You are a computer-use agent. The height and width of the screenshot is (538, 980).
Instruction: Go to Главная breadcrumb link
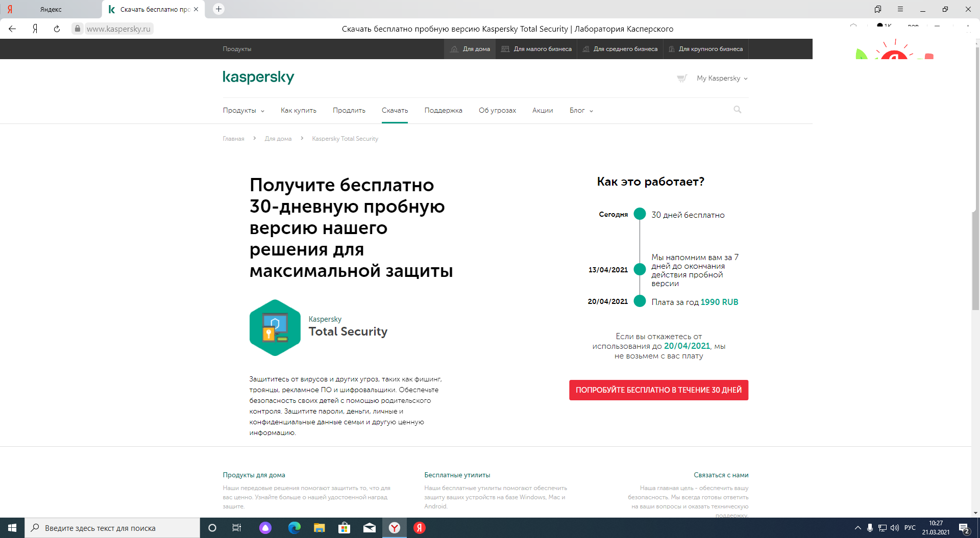tap(233, 139)
